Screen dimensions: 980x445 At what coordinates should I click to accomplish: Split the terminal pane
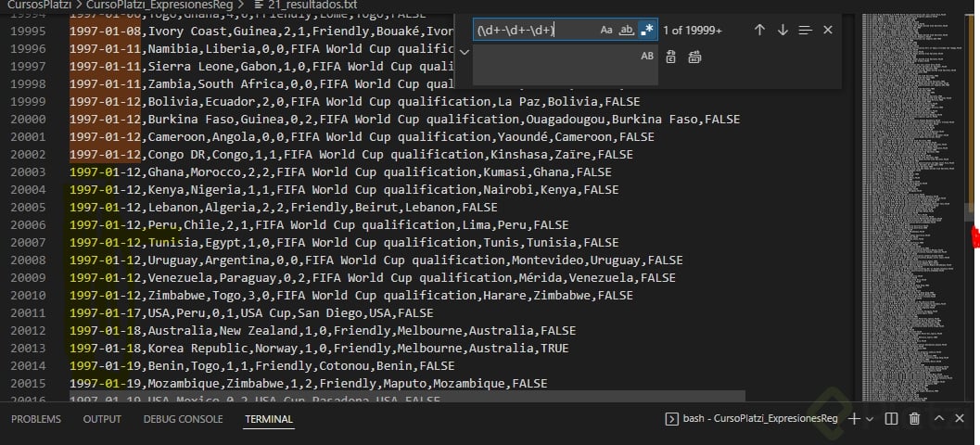click(892, 419)
